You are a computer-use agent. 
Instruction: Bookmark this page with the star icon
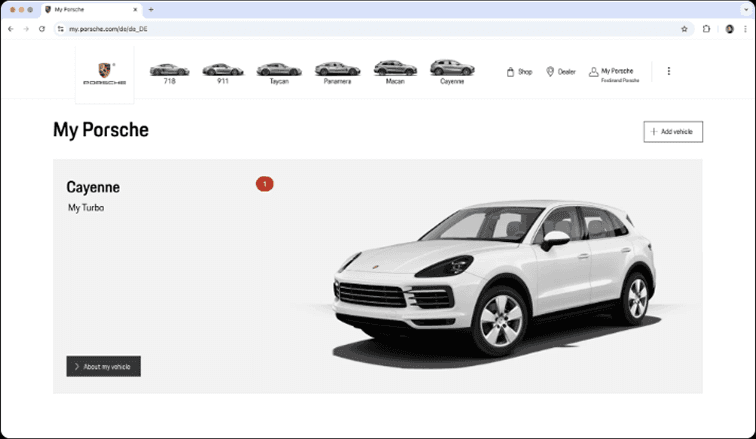(x=684, y=29)
